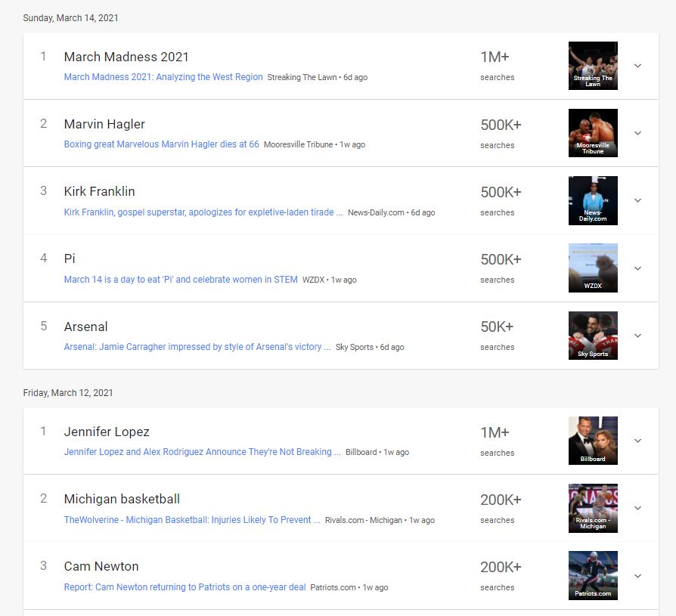Screen dimensions: 676x616
Task: Click 'Billboard • 1w ago' source text
Action: coord(377,452)
